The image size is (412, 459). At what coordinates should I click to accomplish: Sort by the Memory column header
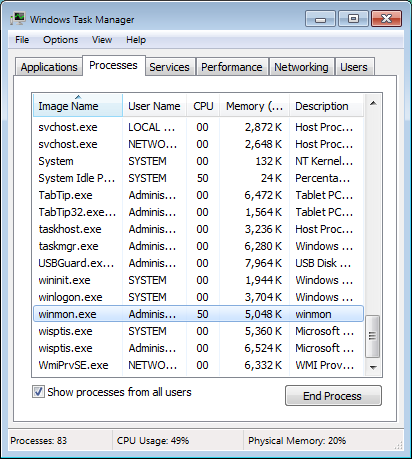(x=254, y=106)
